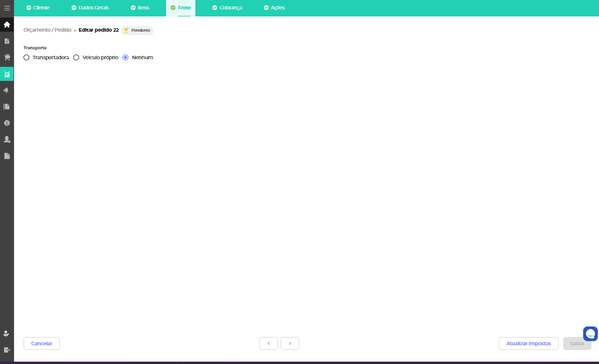The image size is (599, 364).
Task: Switch to the Itens tab
Action: (x=140, y=8)
